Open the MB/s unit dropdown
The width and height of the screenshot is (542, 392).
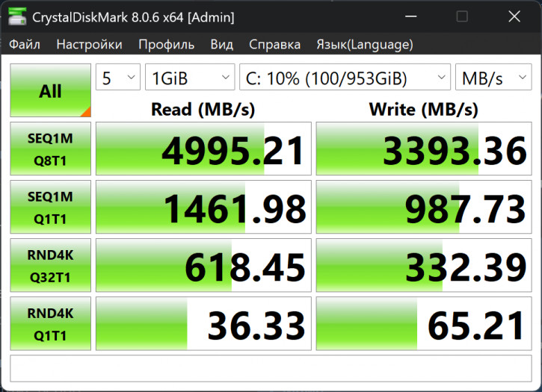493,77
